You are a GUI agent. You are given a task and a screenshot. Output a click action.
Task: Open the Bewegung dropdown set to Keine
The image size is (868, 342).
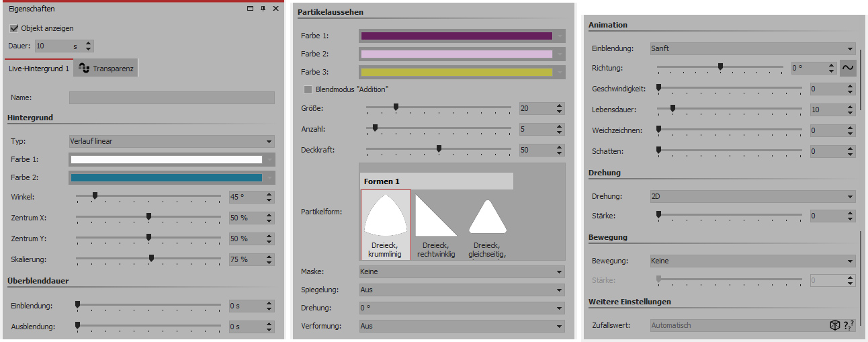pos(751,261)
